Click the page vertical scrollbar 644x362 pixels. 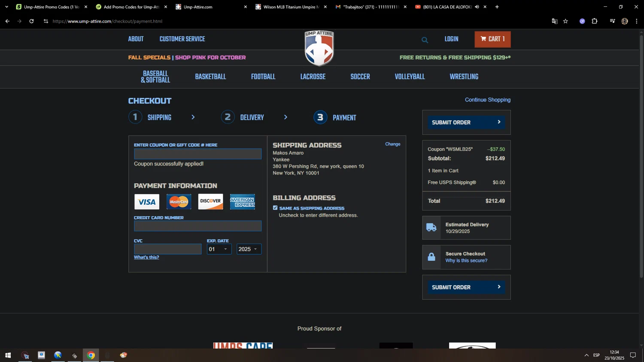[641, 157]
